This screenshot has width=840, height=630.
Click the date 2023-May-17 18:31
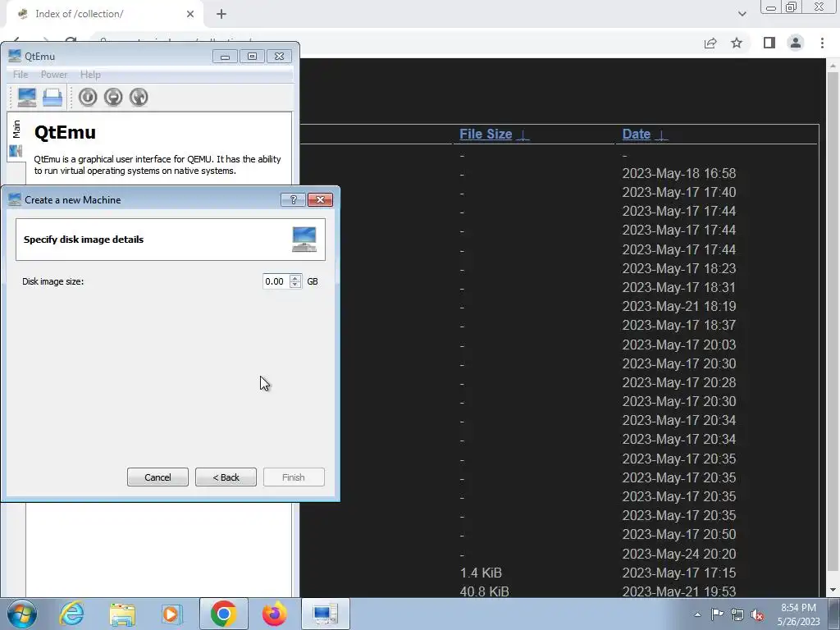[x=678, y=288]
